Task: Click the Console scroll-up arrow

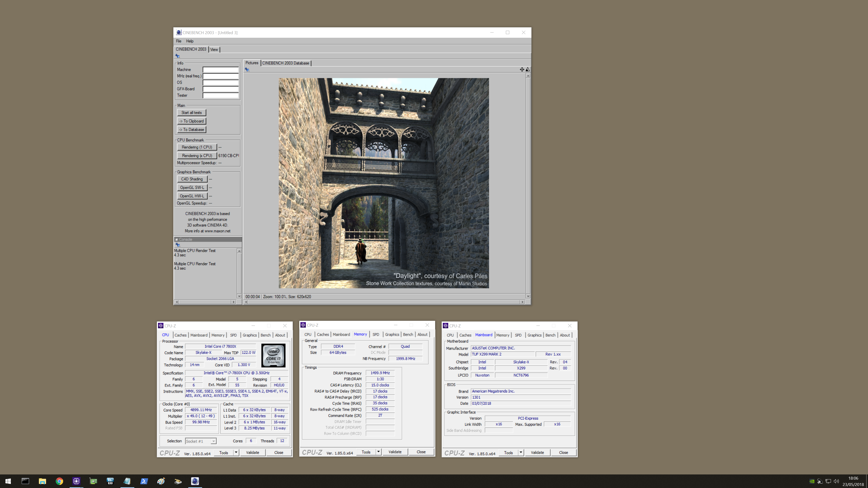Action: click(x=239, y=251)
